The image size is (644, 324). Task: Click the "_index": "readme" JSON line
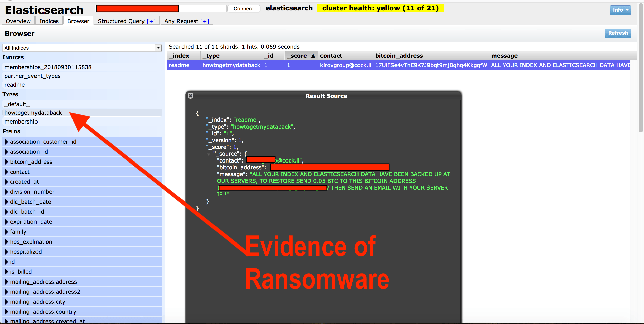click(x=233, y=120)
